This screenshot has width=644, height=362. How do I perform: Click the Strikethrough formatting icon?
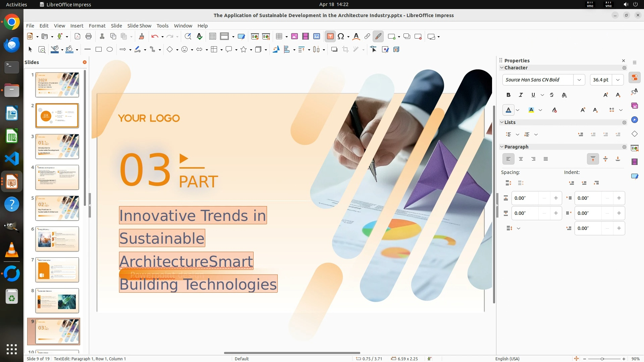(552, 95)
